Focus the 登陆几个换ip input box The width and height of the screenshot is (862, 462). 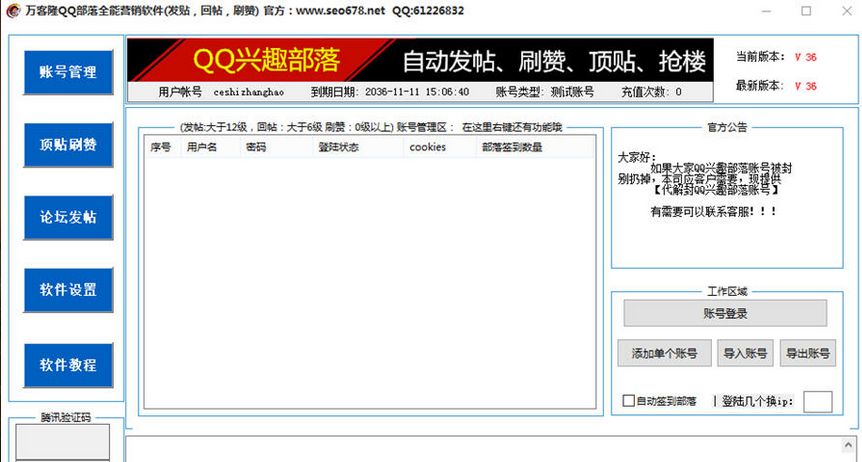[x=817, y=401]
